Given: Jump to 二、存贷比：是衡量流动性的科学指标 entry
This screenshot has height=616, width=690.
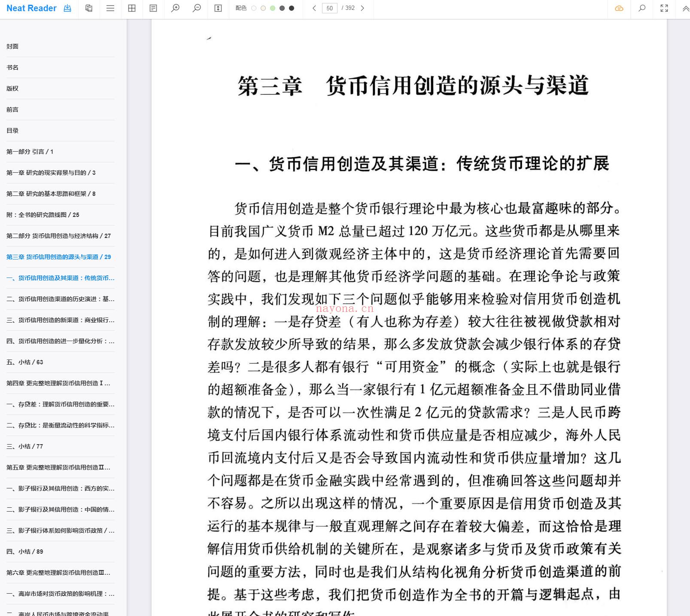Looking at the screenshot, I should pos(61,425).
